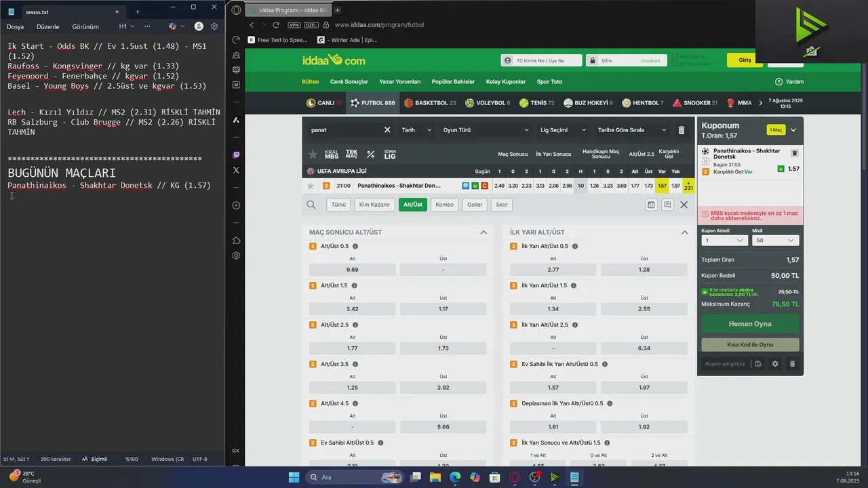Save the coupon with disk icon
This screenshot has width=868, height=488.
pos(758,364)
